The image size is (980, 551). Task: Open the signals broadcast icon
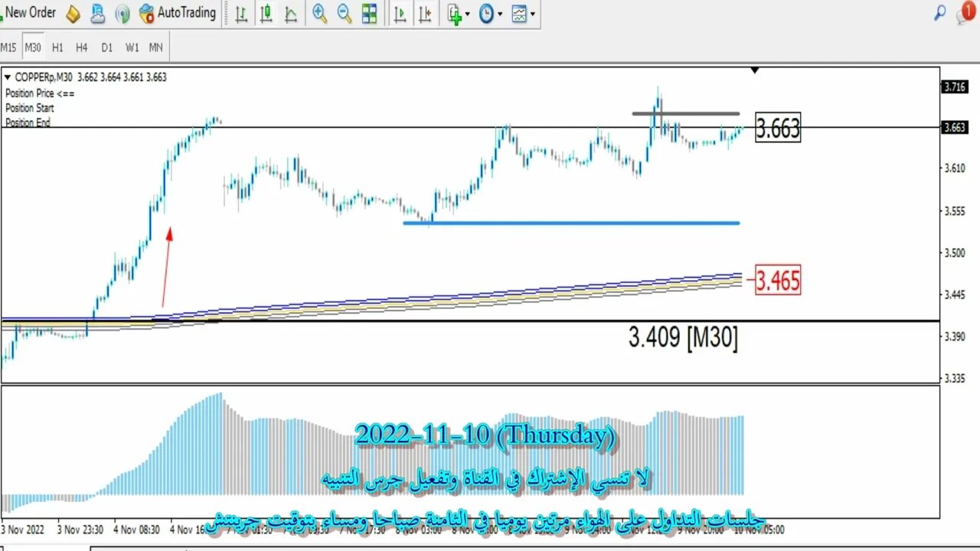pos(122,13)
